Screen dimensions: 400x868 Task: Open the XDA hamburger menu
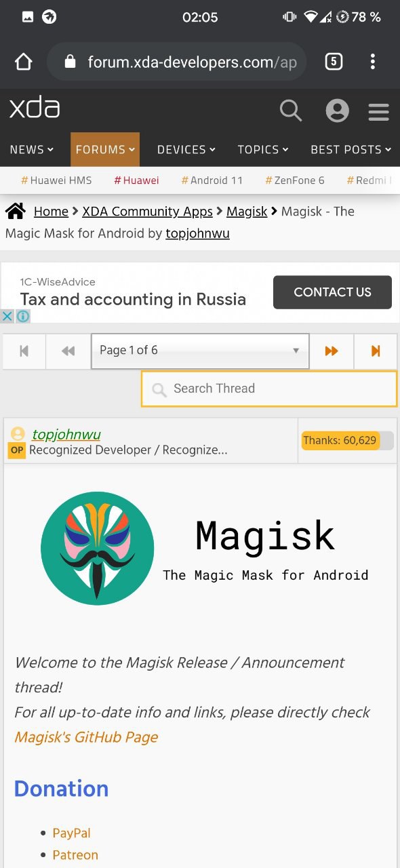[x=378, y=111]
